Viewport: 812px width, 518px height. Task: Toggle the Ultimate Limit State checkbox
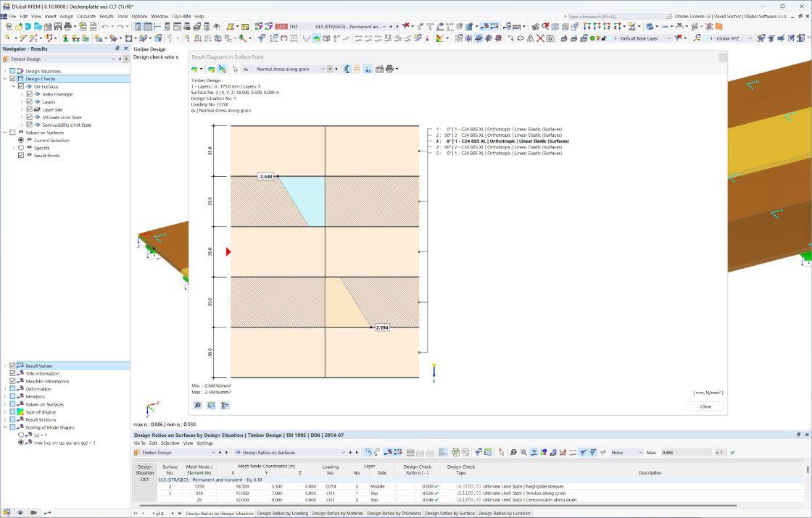30,117
